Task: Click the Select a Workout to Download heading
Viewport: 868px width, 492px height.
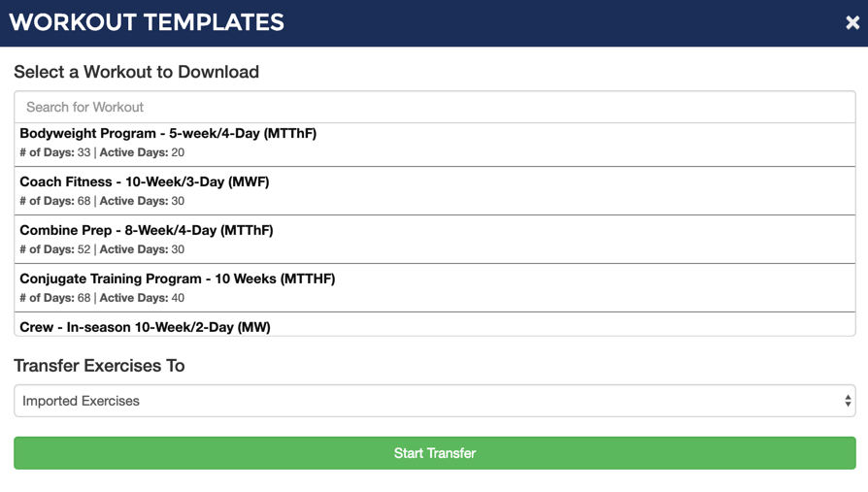Action: [x=136, y=72]
